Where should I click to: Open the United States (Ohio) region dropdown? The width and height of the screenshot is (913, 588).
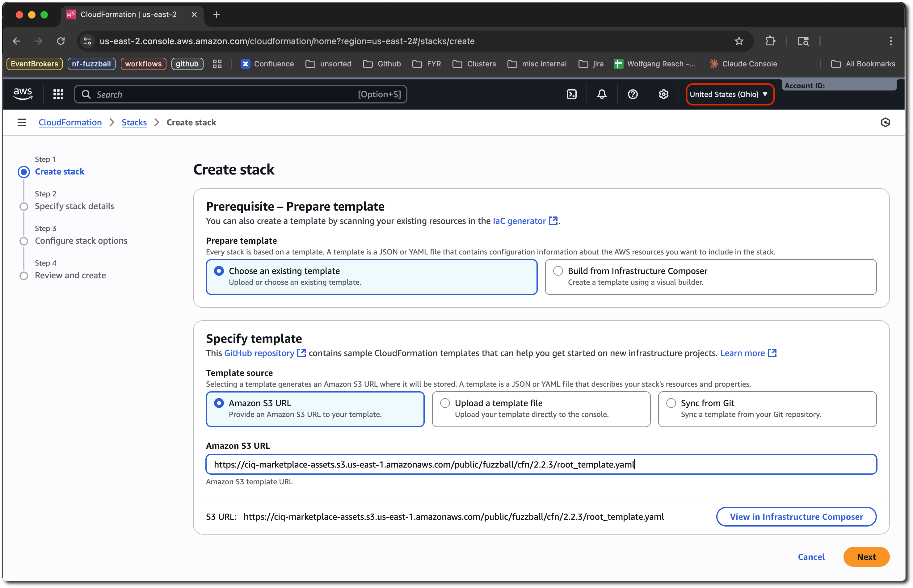[730, 94]
